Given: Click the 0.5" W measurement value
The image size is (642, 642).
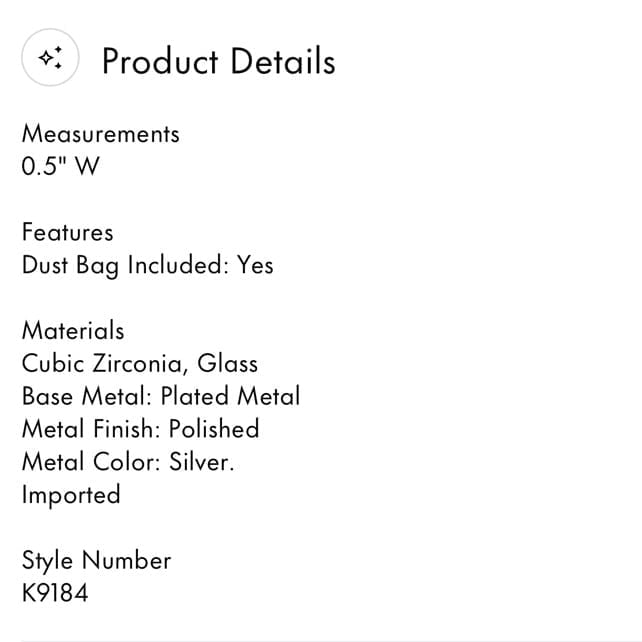Looking at the screenshot, I should click(x=61, y=166).
